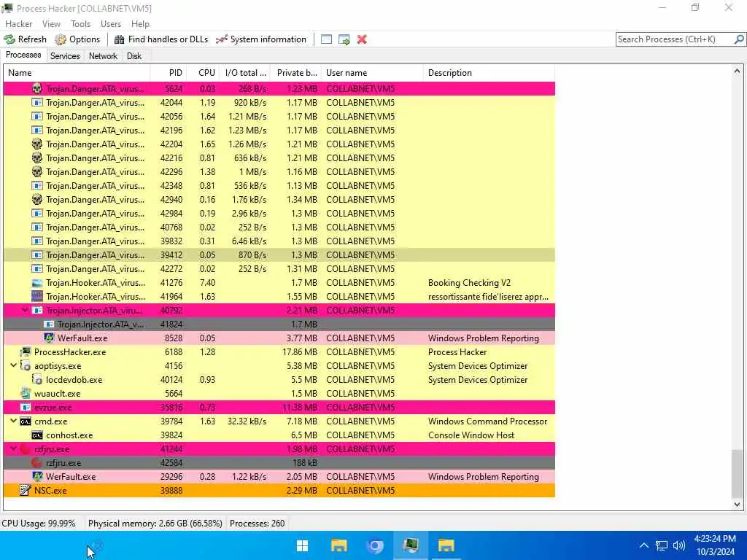
Task: Sort by the Description column header
Action: pos(489,73)
